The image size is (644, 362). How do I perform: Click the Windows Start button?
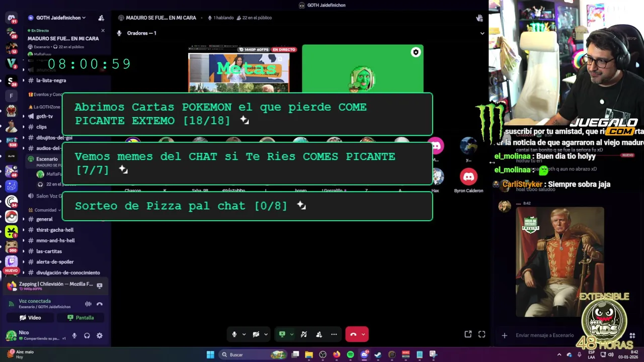[210, 354]
